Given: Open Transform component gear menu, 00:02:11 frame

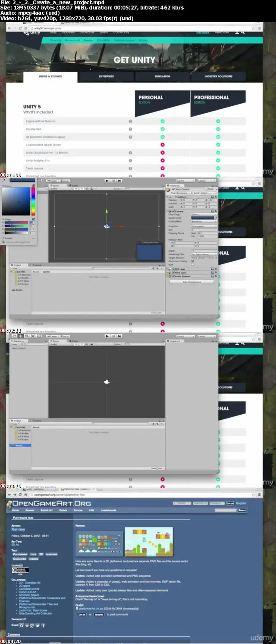Looking at the screenshot, I should click(216, 196).
